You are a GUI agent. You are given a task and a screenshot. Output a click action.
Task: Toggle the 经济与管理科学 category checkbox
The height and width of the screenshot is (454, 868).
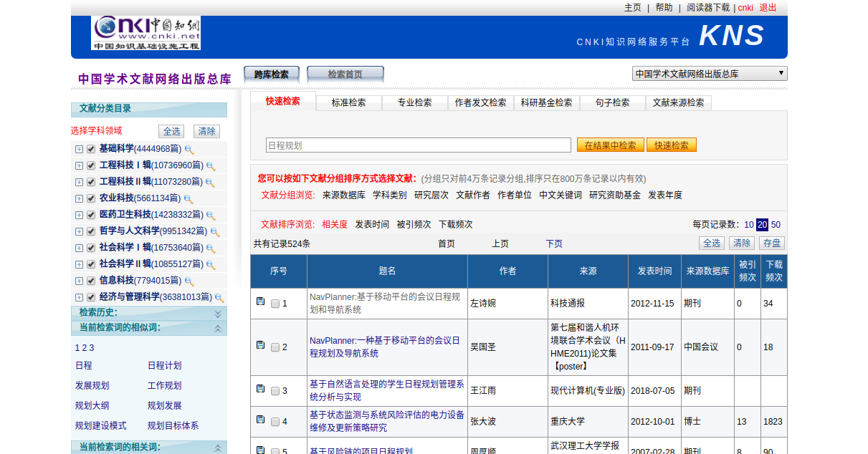pos(91,297)
